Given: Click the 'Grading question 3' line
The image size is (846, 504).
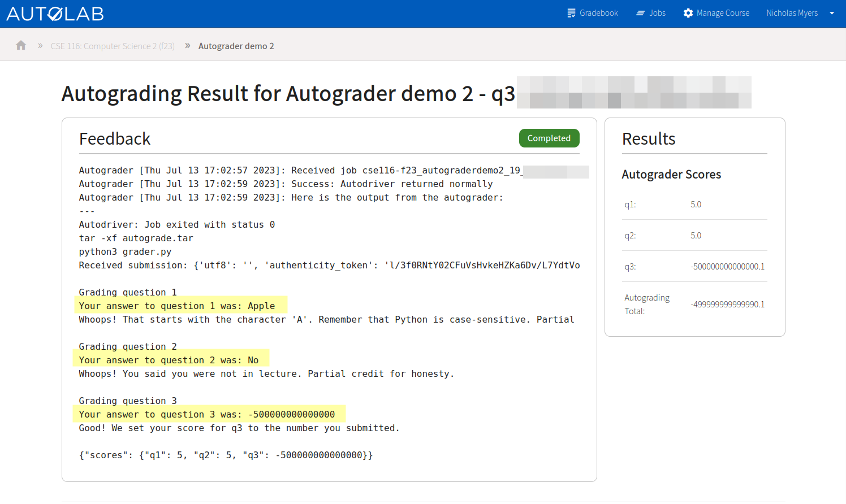Looking at the screenshot, I should coord(128,401).
